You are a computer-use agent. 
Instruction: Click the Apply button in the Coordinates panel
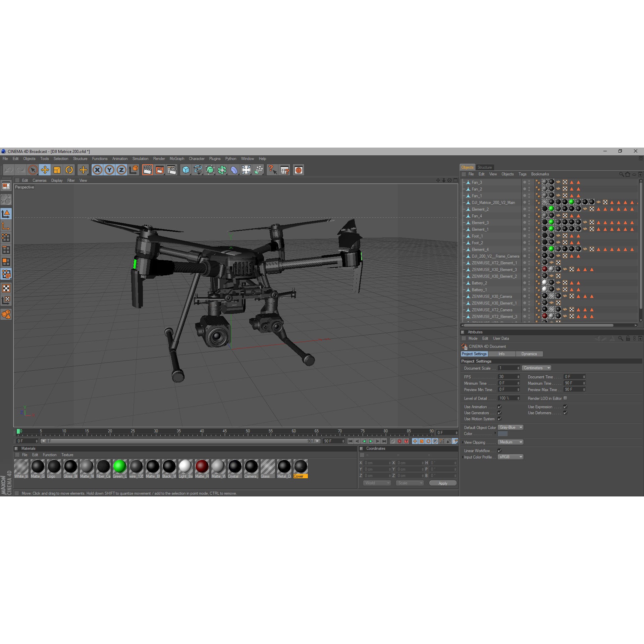pos(443,483)
